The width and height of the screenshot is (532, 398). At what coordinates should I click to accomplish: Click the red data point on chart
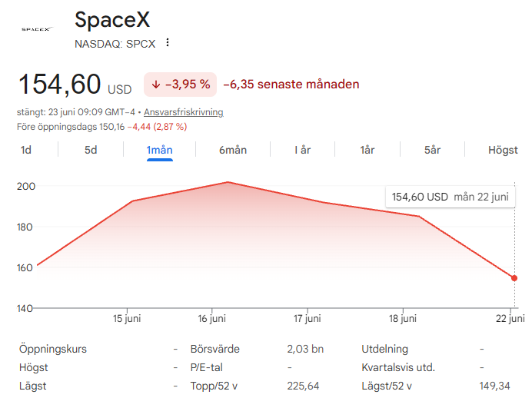[514, 278]
